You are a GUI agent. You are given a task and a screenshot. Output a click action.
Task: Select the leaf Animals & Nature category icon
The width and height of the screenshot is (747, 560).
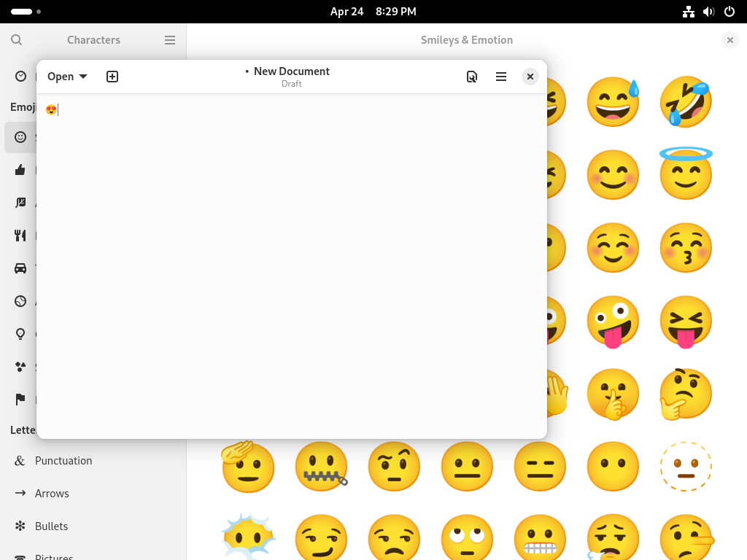click(20, 203)
